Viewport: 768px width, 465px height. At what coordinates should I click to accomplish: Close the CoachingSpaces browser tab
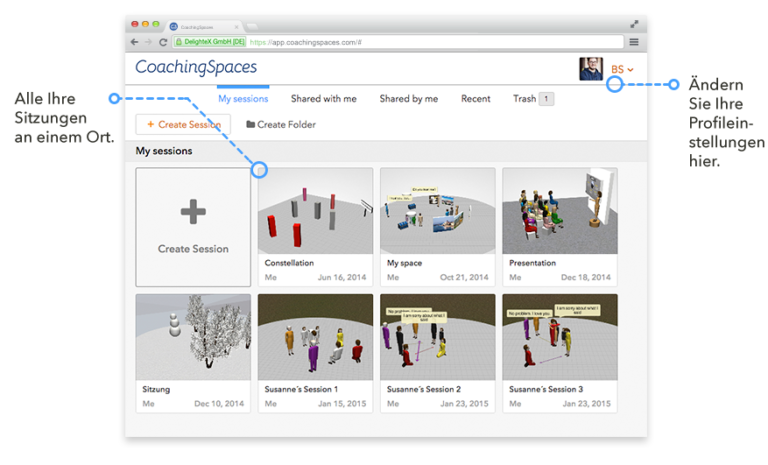tap(236, 27)
